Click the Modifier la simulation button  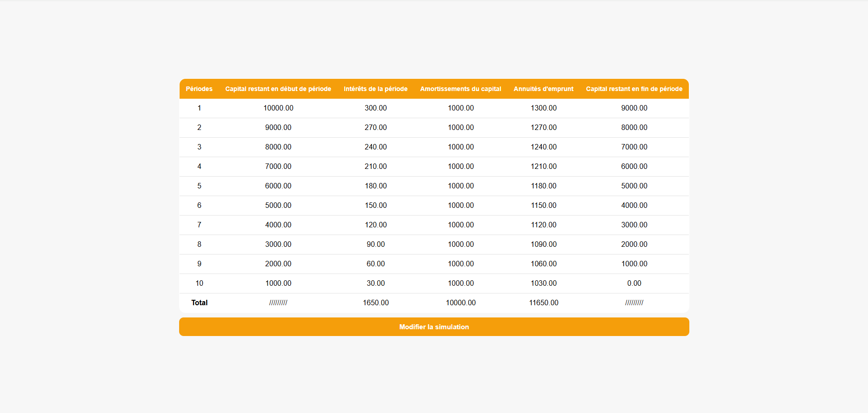tap(434, 327)
